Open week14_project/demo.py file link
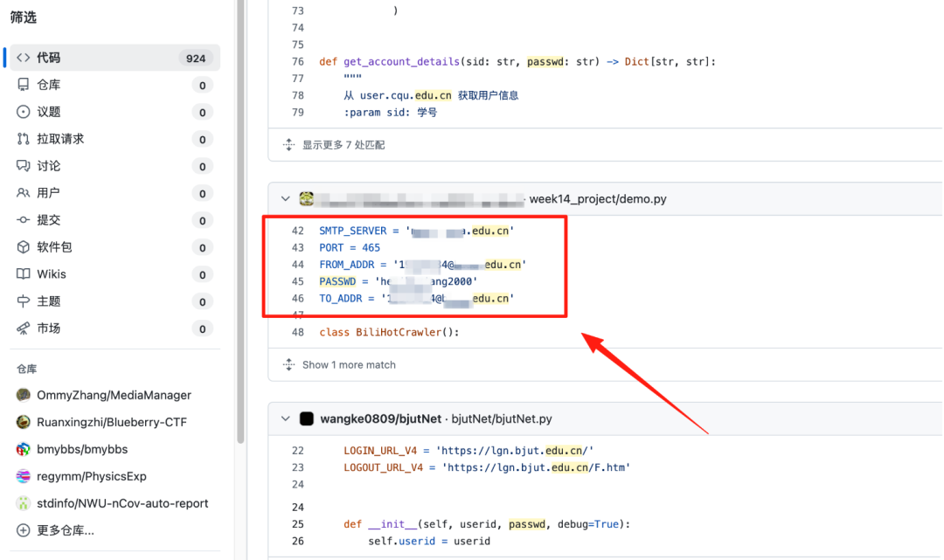The image size is (944, 560). coord(598,199)
